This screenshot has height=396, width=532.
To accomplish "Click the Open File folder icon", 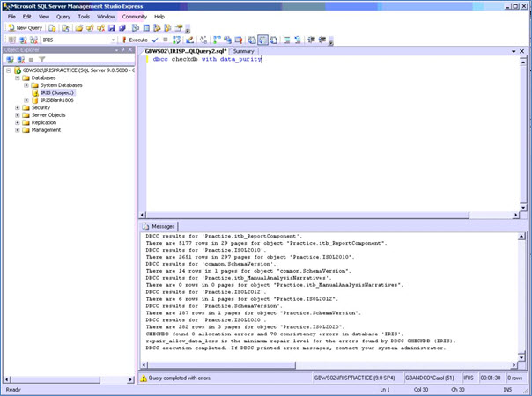I will [79, 28].
